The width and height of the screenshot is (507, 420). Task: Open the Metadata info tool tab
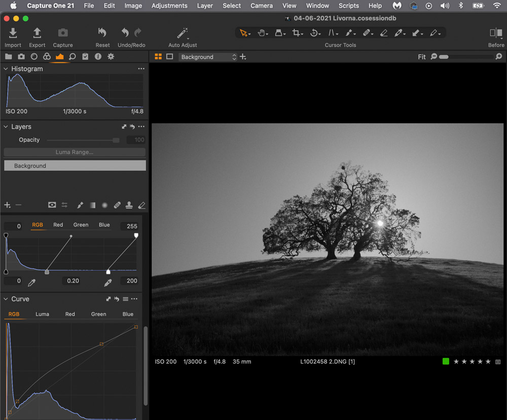coord(98,57)
